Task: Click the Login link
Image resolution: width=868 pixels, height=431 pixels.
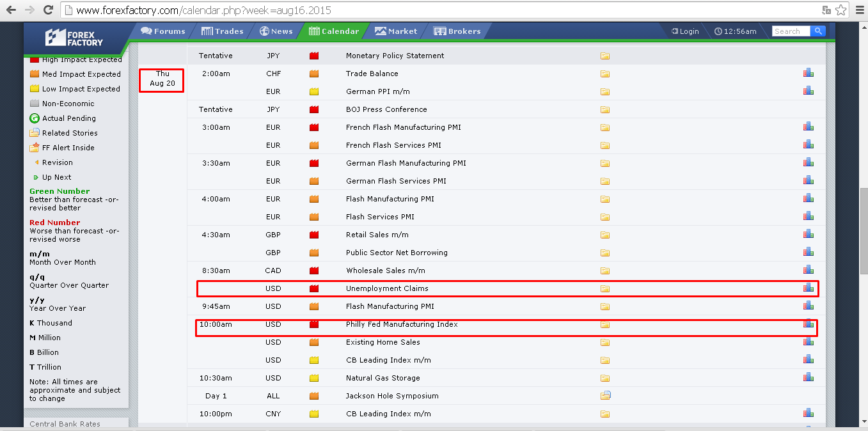Action: tap(685, 31)
